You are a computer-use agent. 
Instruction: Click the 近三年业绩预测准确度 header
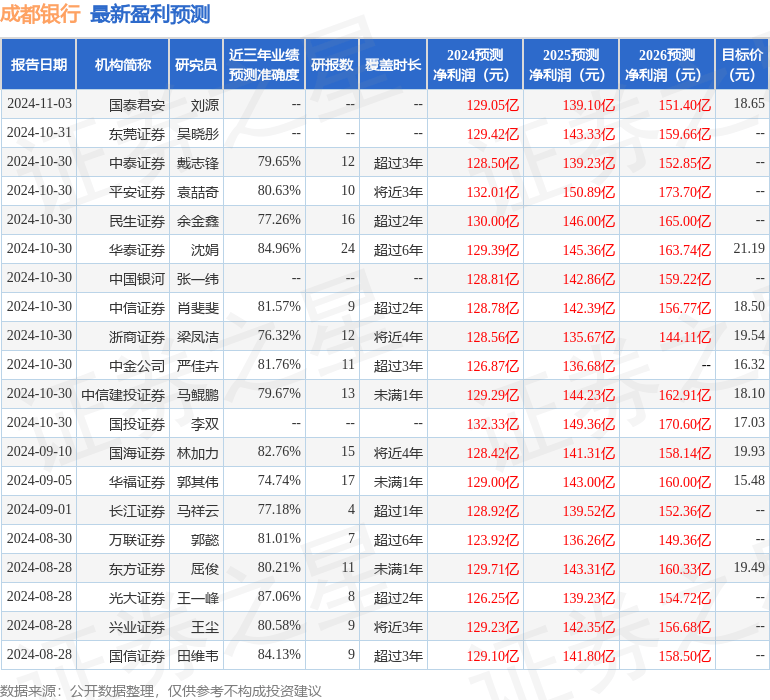click(x=264, y=64)
